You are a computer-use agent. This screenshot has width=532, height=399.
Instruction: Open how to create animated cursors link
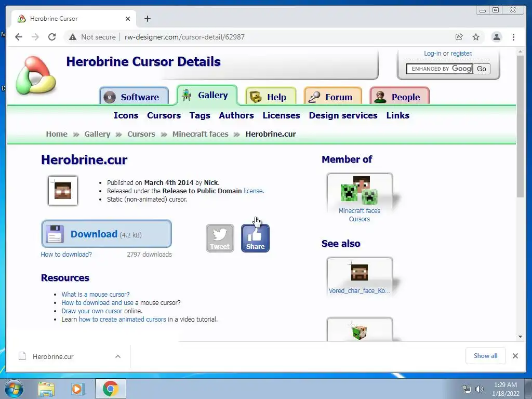click(x=123, y=320)
